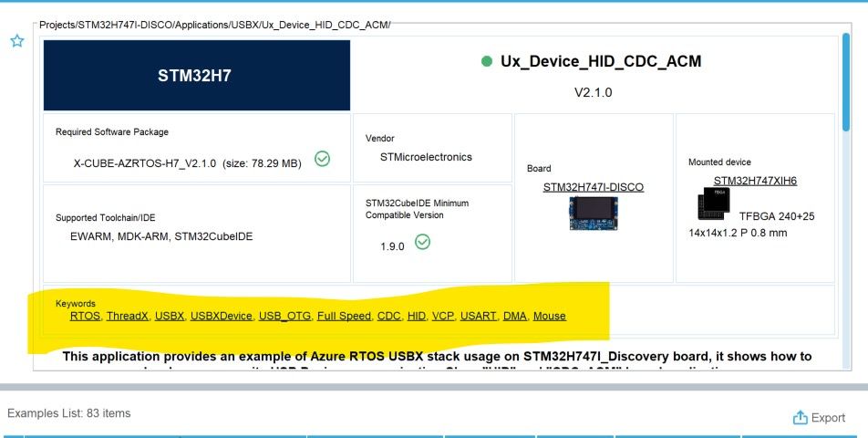The width and height of the screenshot is (868, 438).
Task: Click the STMicroelectronics vendor text
Action: tap(426, 157)
